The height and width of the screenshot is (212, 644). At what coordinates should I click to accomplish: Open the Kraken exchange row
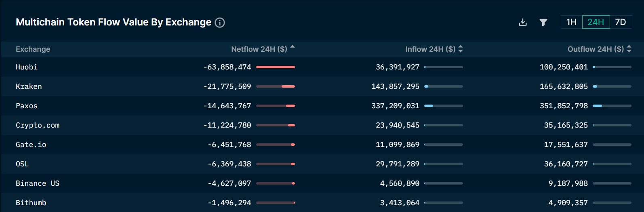322,86
